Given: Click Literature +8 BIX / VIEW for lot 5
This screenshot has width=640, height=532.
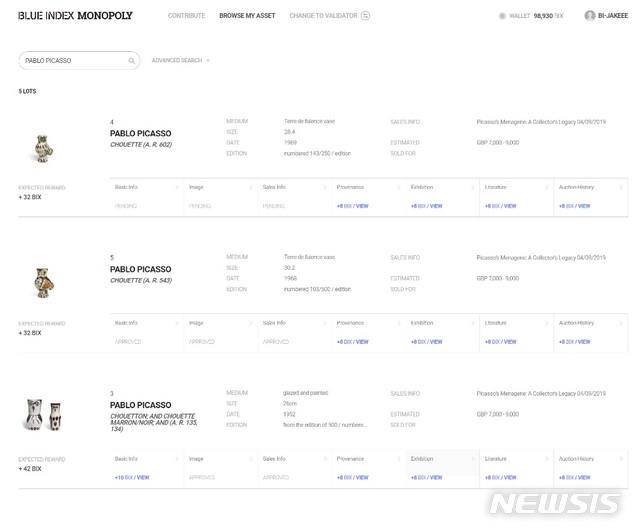Looking at the screenshot, I should click(x=500, y=342).
